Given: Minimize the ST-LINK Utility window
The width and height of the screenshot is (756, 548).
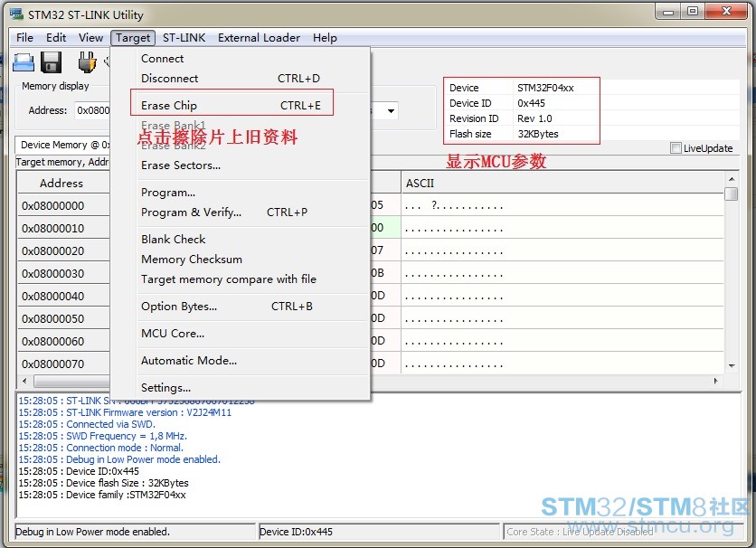Looking at the screenshot, I should click(x=667, y=12).
